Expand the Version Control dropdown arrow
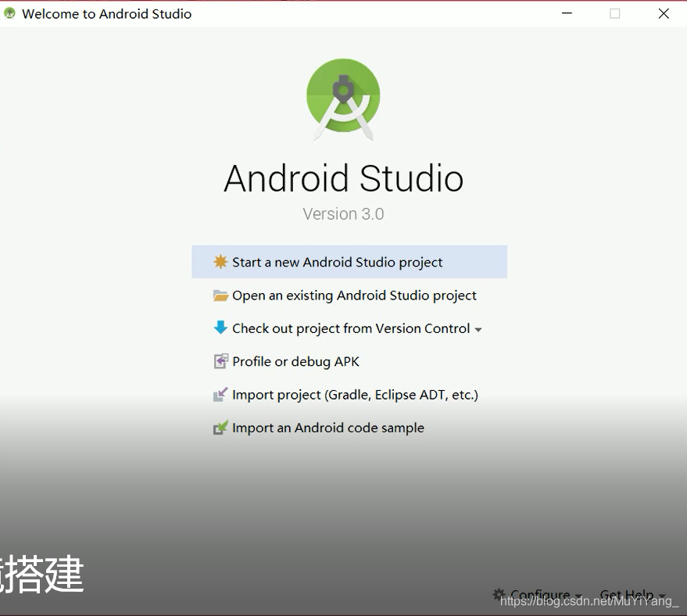This screenshot has width=687, height=616. [478, 329]
